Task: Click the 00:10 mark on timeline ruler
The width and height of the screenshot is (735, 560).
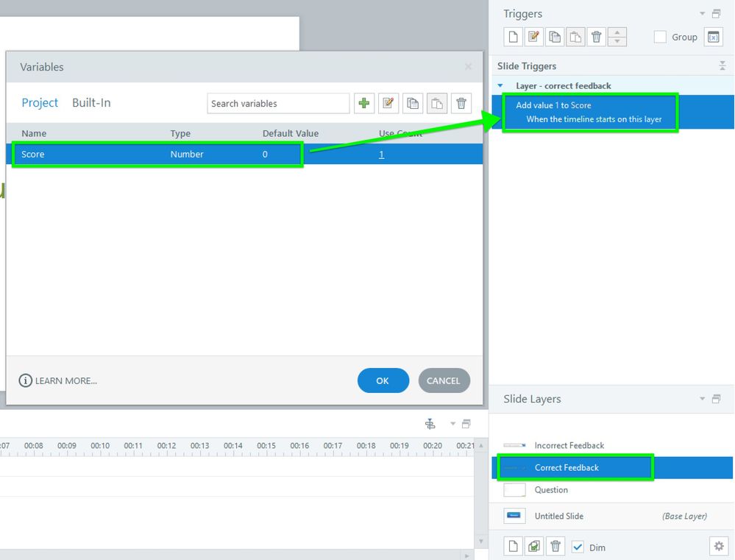Action: pos(100,445)
